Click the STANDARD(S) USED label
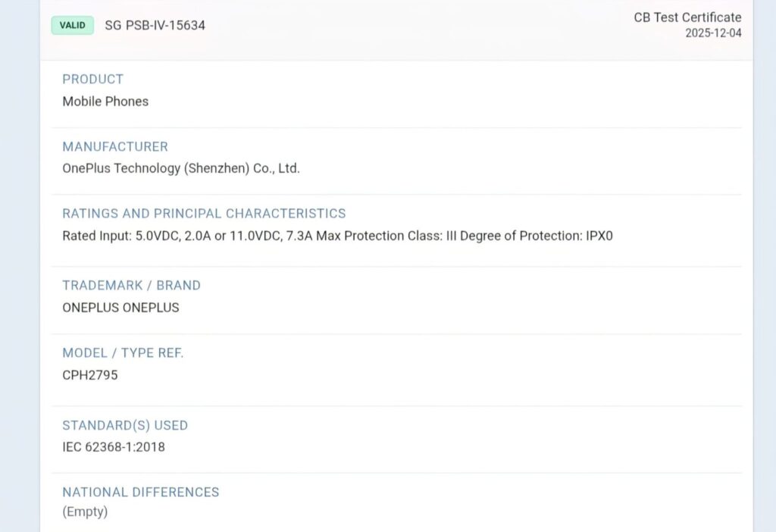Image resolution: width=776 pixels, height=532 pixels. [x=125, y=425]
